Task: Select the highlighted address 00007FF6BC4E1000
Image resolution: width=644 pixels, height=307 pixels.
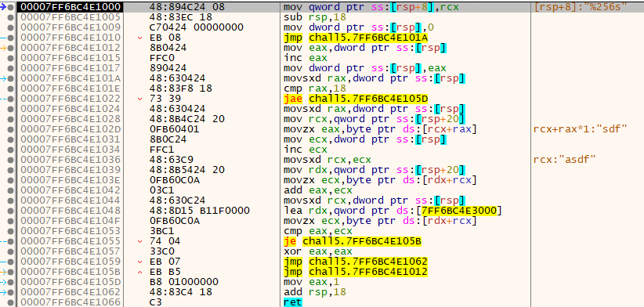Action: [x=71, y=7]
